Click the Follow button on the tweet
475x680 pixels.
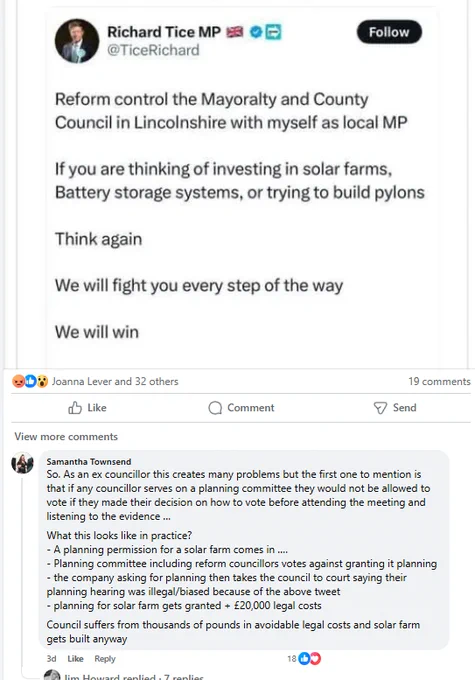click(x=389, y=32)
